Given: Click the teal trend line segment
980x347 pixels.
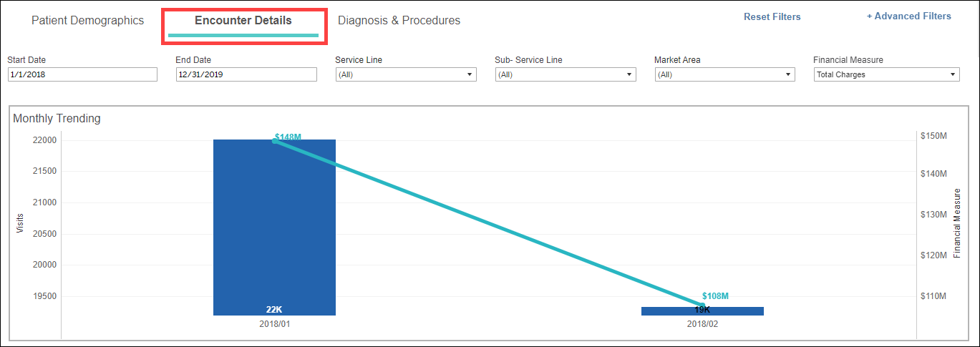Looking at the screenshot, I should (487, 223).
